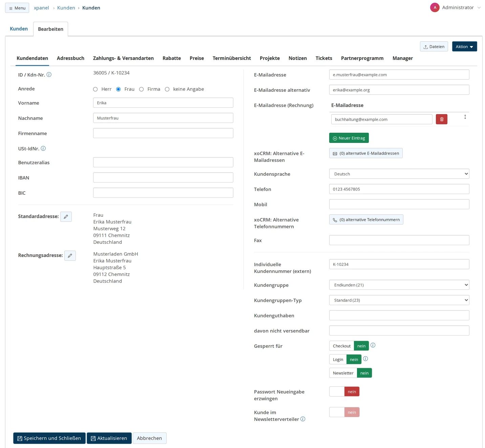Open the Dateien upload button
Viewport: 485px width, 448px height.
[434, 46]
